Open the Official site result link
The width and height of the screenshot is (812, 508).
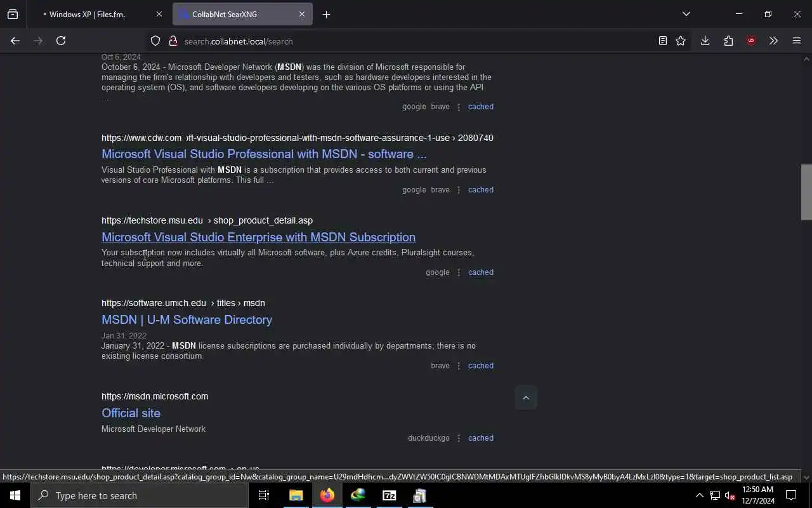pos(131,413)
